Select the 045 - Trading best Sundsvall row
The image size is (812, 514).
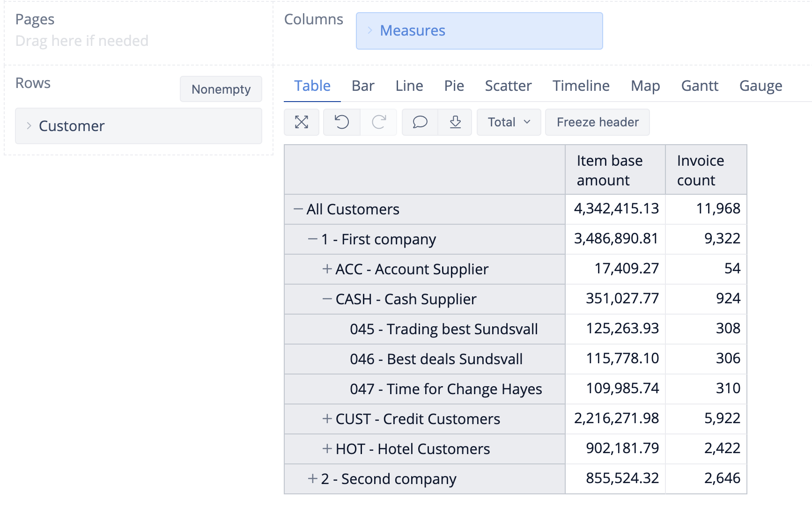pyautogui.click(x=443, y=329)
